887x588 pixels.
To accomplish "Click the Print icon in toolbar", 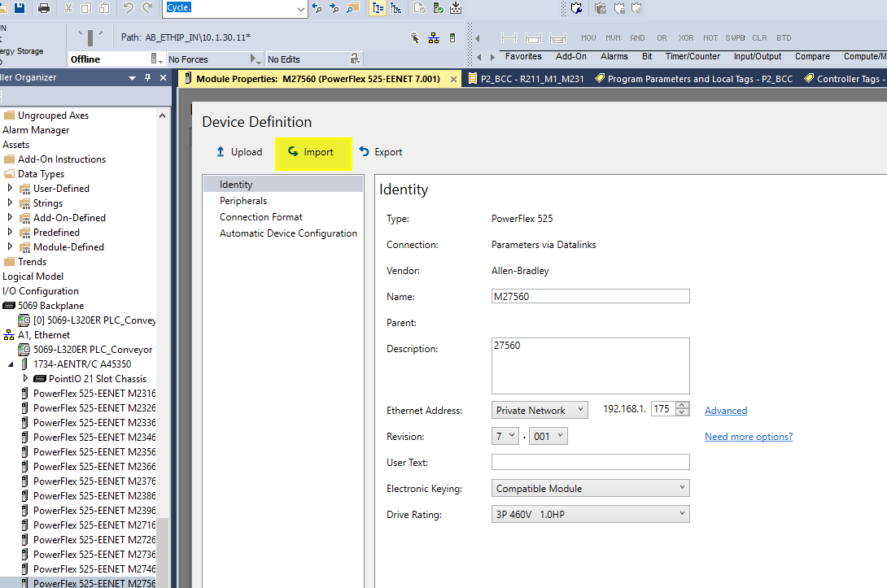I will tap(44, 8).
